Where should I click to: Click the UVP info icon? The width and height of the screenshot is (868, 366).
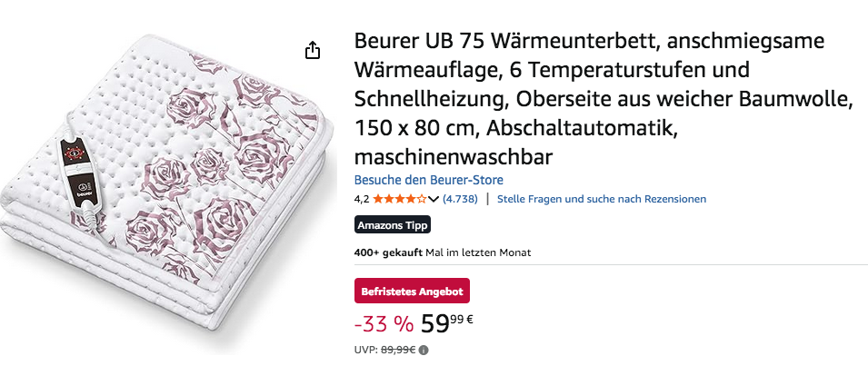(424, 350)
